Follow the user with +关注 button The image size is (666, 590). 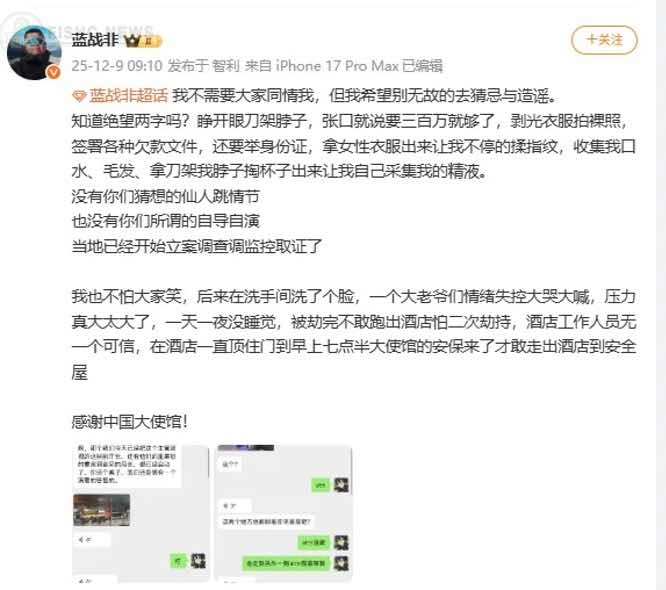pyautogui.click(x=604, y=40)
